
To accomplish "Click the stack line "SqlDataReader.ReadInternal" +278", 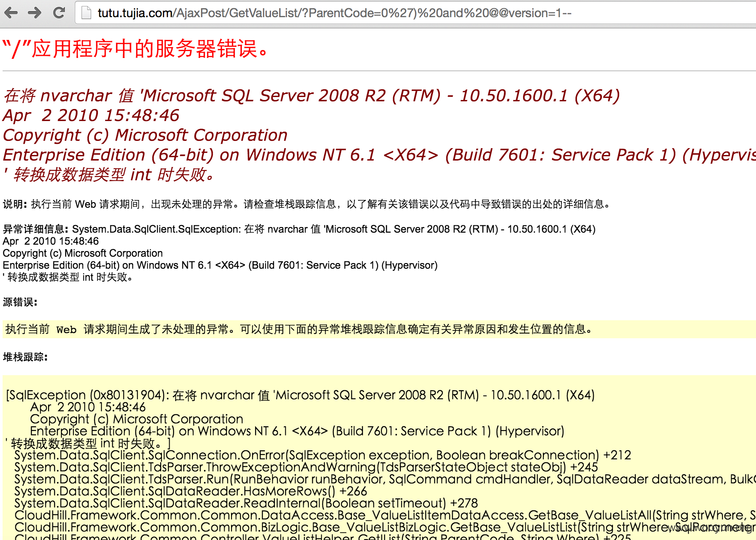I will coord(246,503).
